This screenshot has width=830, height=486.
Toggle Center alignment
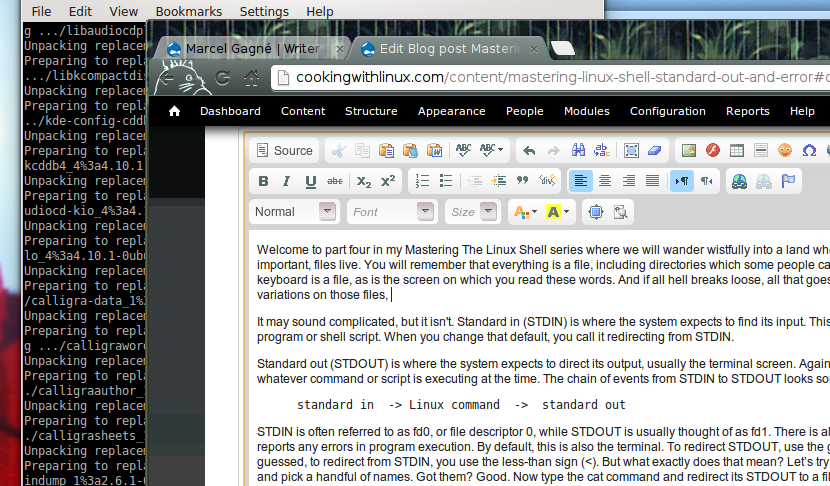pos(605,181)
